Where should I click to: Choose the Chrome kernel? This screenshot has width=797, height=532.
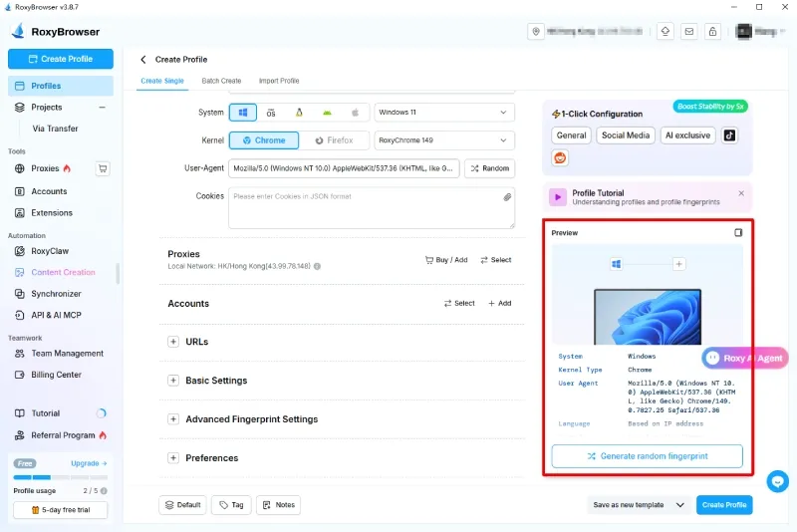(x=264, y=140)
